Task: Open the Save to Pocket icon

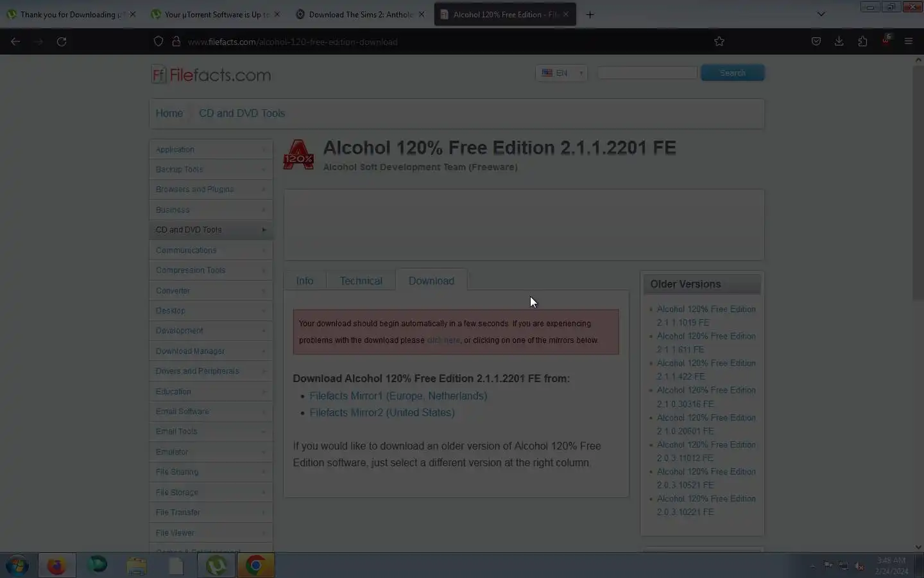Action: point(816,42)
